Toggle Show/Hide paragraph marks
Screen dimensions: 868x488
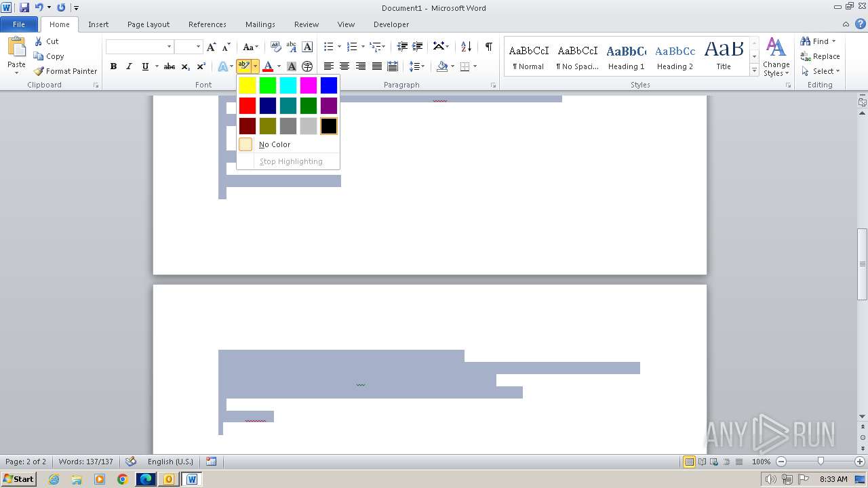488,47
